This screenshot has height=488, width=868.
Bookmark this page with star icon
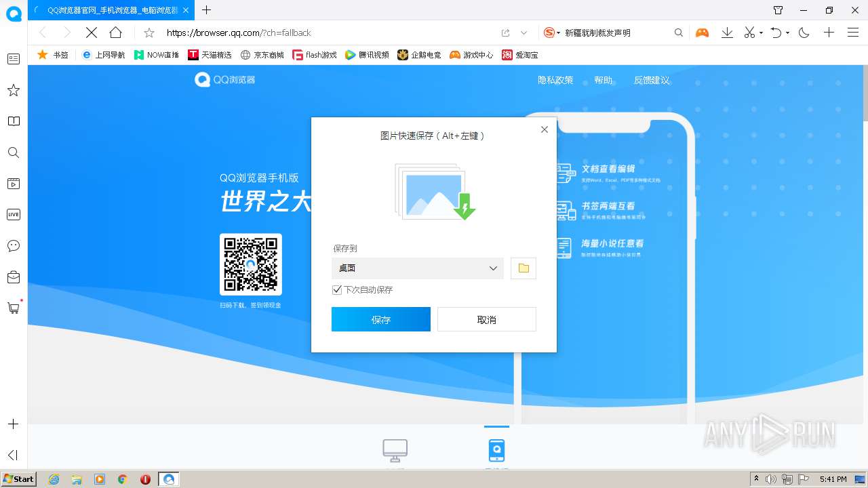149,33
